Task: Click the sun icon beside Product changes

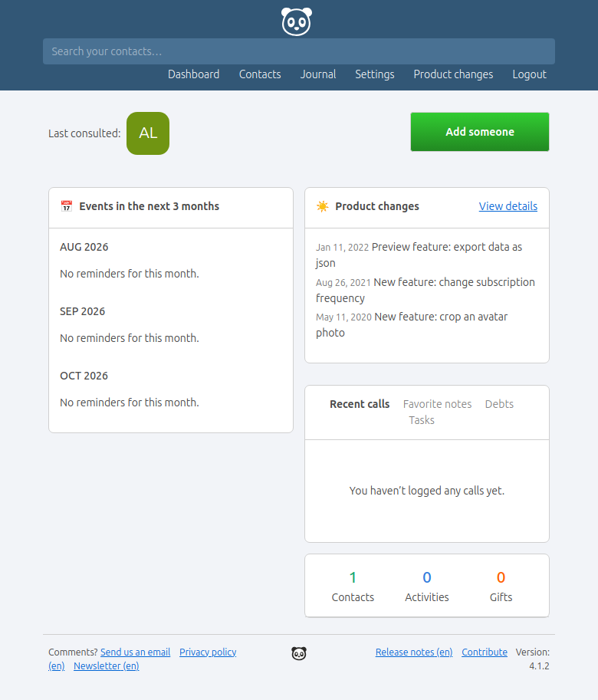Action: [322, 205]
